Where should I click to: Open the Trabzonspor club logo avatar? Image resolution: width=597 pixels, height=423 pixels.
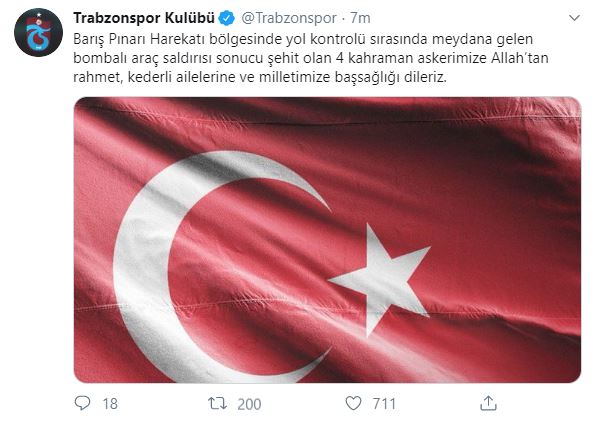tap(38, 33)
